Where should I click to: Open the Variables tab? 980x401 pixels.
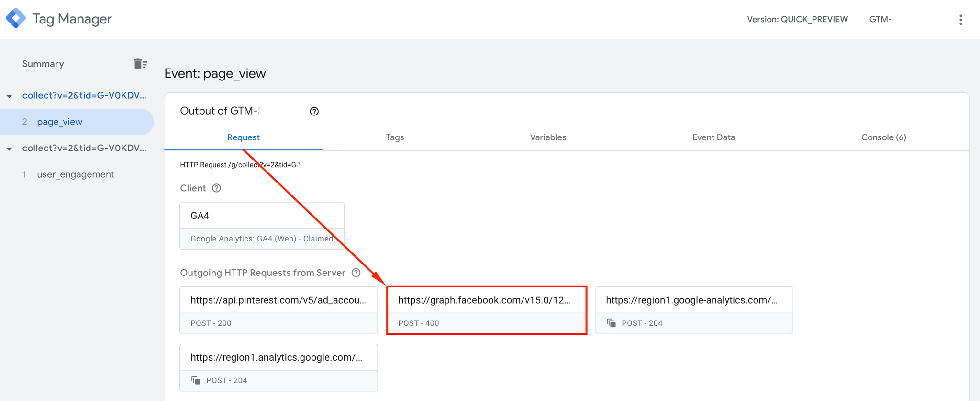548,137
